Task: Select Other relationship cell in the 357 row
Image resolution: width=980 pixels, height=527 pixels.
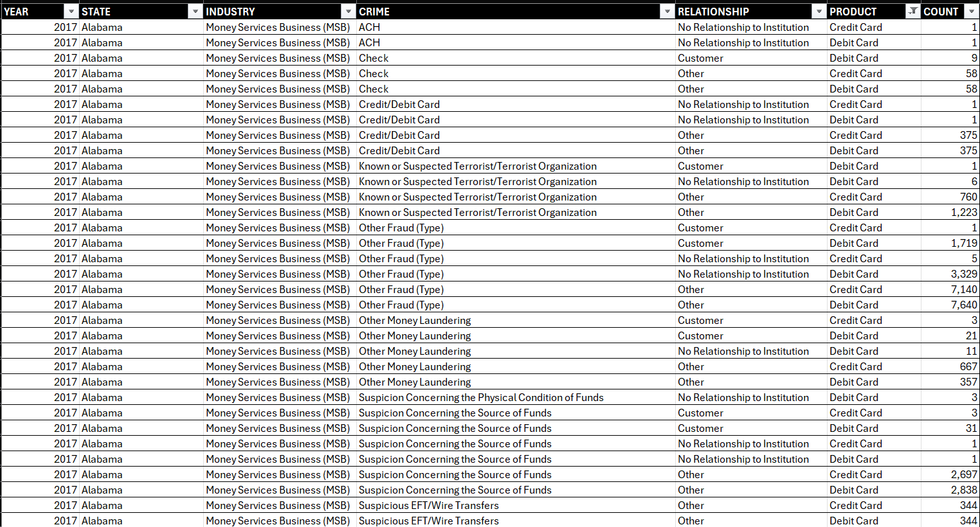Action: coord(751,382)
